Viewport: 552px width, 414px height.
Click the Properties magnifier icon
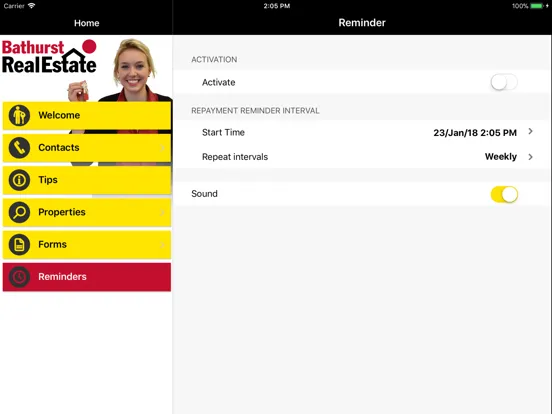(x=19, y=212)
